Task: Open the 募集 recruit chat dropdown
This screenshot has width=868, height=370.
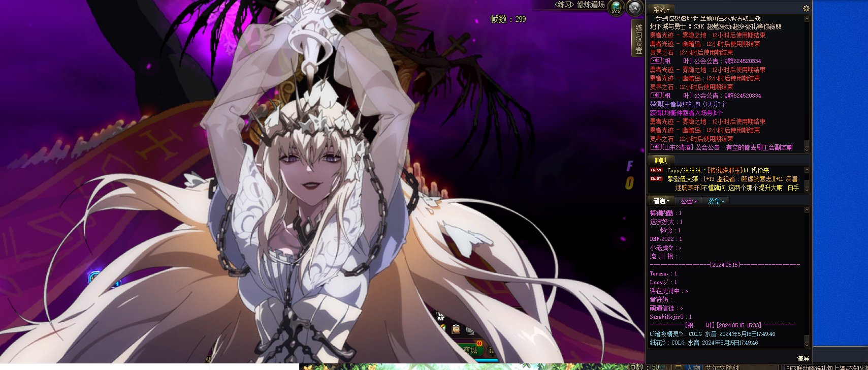Action: 716,201
